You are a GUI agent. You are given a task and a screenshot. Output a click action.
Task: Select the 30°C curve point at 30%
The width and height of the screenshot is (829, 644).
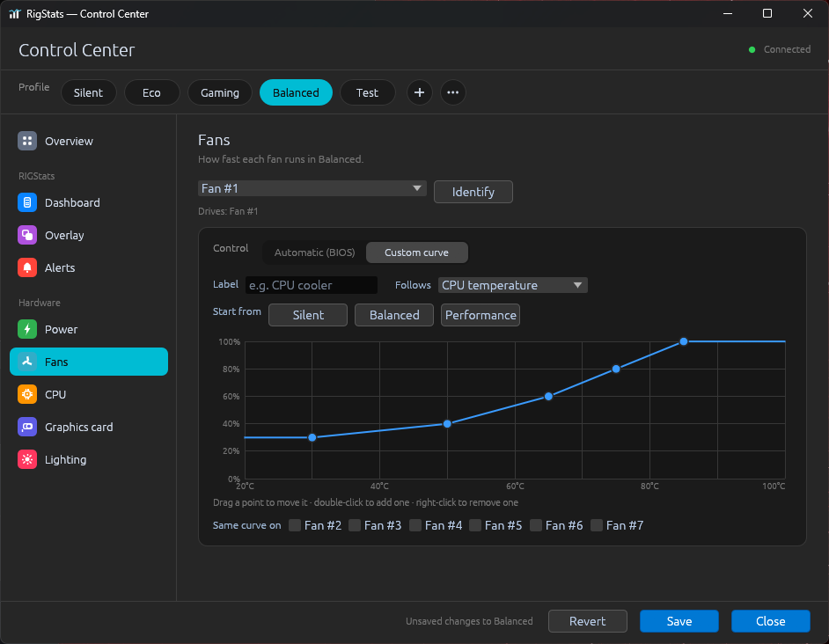(312, 437)
